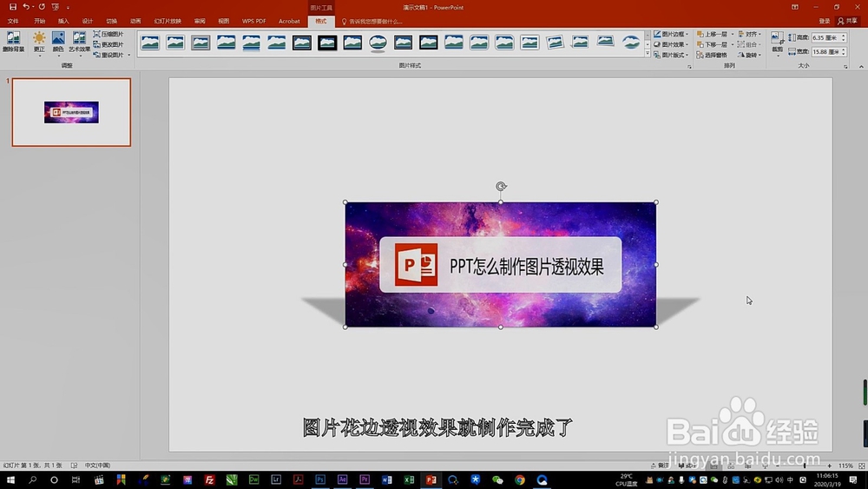Click the 共享 (Share) button
Image resolution: width=868 pixels, height=489 pixels.
pos(848,21)
